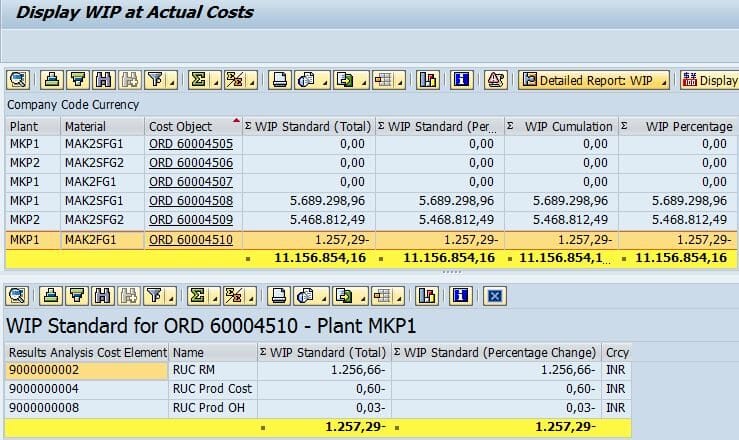Expand the Set Filter dropdown arrow, upper toolbar
Image resolution: width=739 pixels, height=440 pixels.
(172, 80)
